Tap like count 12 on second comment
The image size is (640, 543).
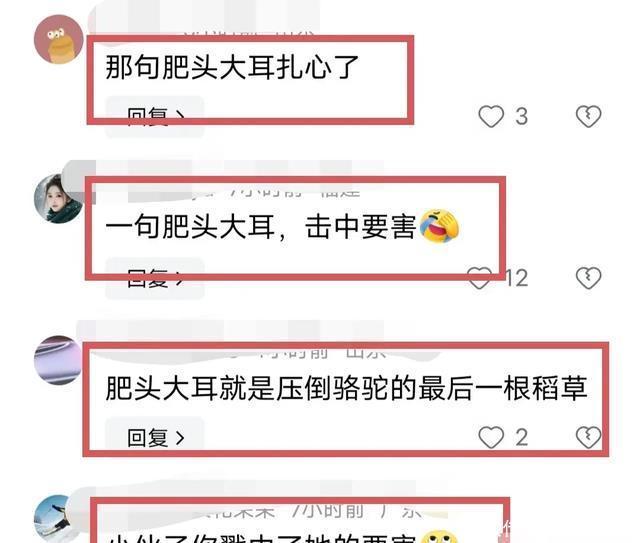pos(516,278)
